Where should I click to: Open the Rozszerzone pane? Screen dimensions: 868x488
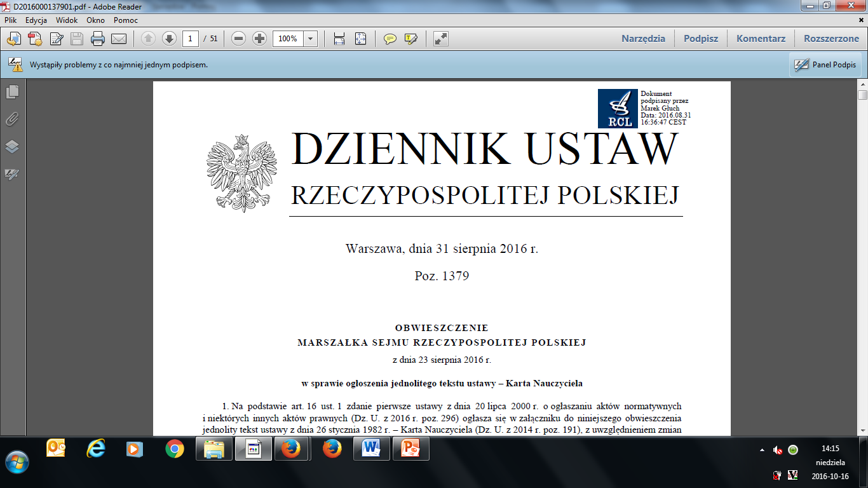[831, 39]
